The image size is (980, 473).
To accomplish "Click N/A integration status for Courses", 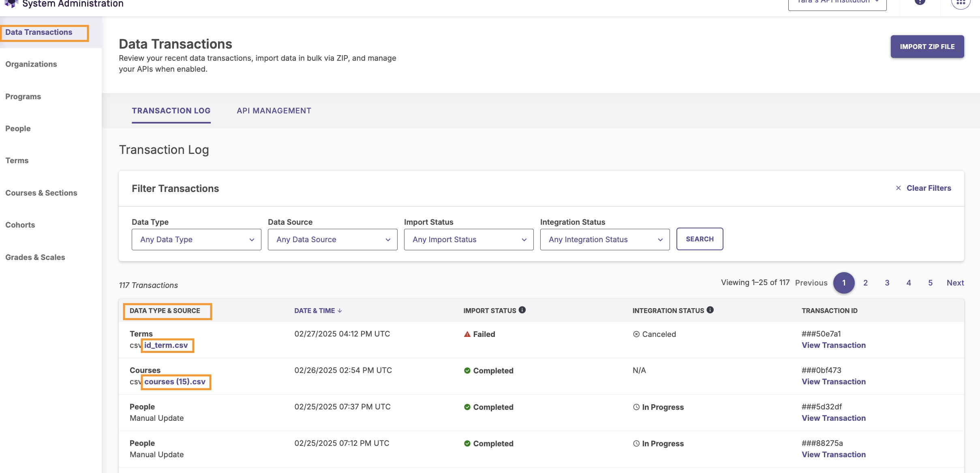I will pyautogui.click(x=639, y=370).
